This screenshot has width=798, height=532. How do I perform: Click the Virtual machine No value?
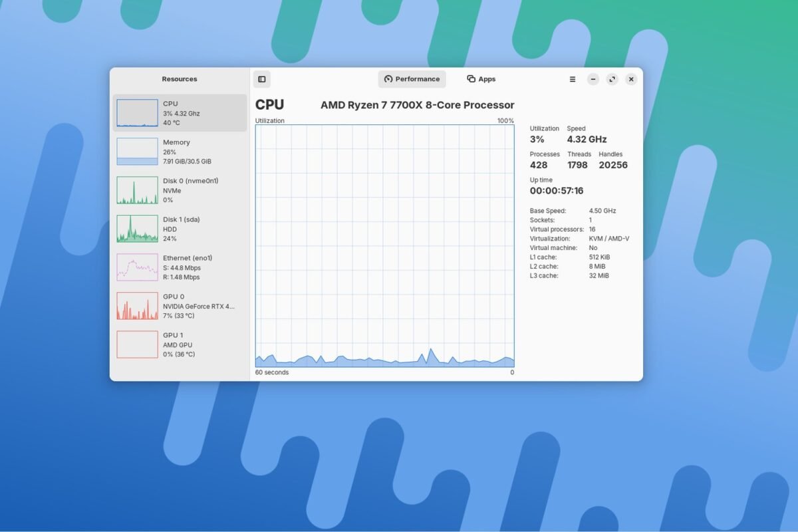593,248
